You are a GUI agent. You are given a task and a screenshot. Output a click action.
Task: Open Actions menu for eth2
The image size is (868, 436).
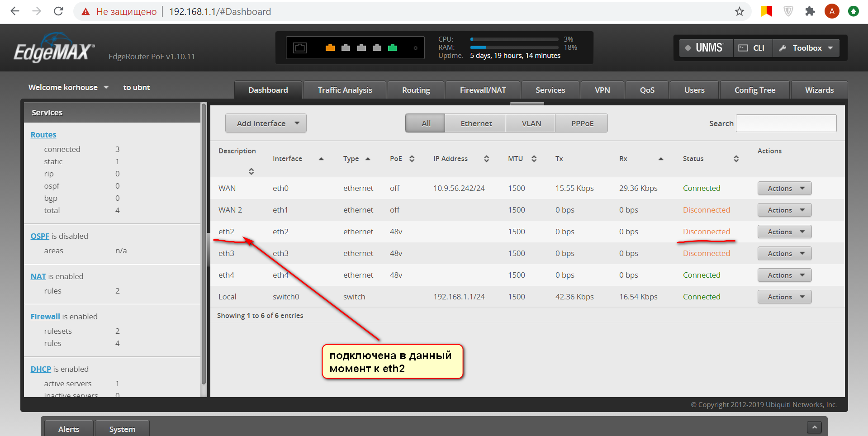point(785,232)
